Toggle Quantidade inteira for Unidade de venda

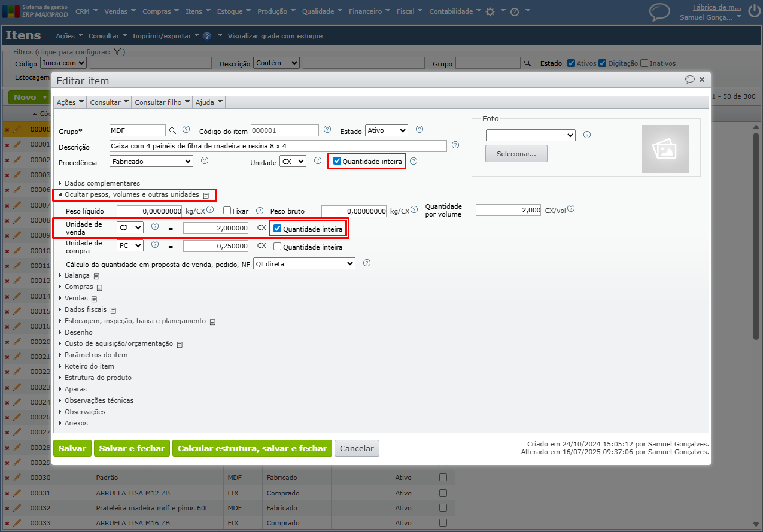pos(278,229)
